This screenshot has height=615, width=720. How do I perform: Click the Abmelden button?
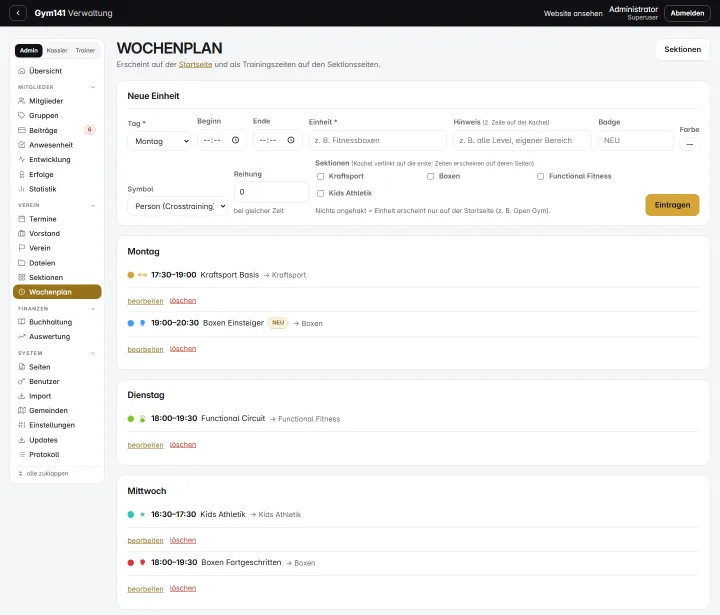point(687,13)
